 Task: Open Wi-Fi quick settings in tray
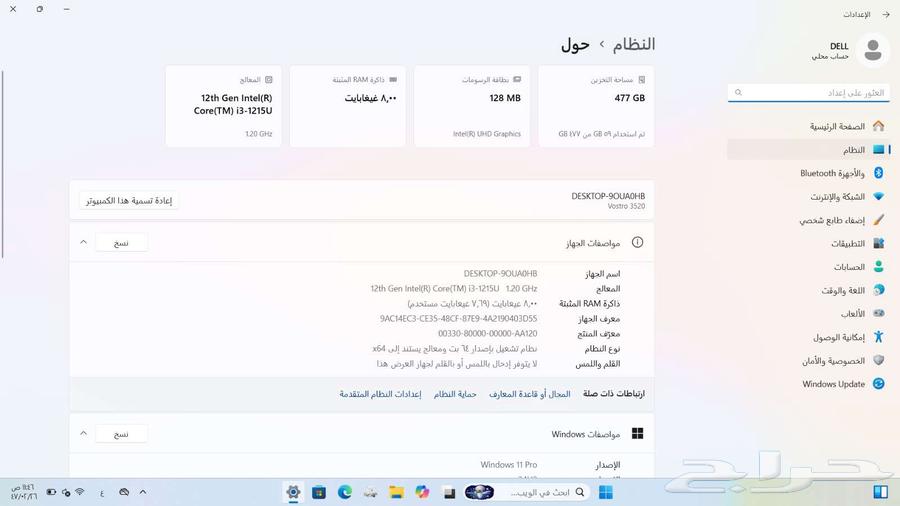(80, 492)
